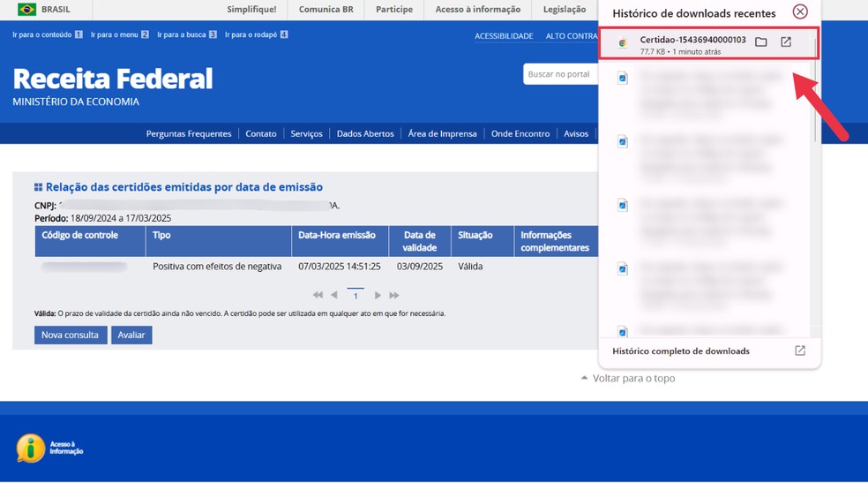Screen dimensions: 868x483
Task: Jump to content via Ir para o conteúdo
Action: click(x=47, y=34)
